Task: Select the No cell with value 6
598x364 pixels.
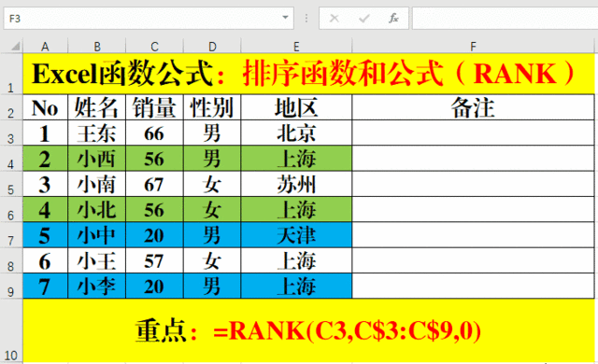Action: click(x=46, y=260)
